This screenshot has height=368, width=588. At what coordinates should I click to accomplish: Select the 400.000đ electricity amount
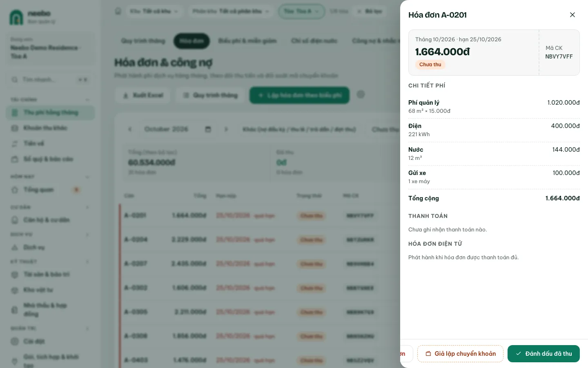[x=565, y=126]
